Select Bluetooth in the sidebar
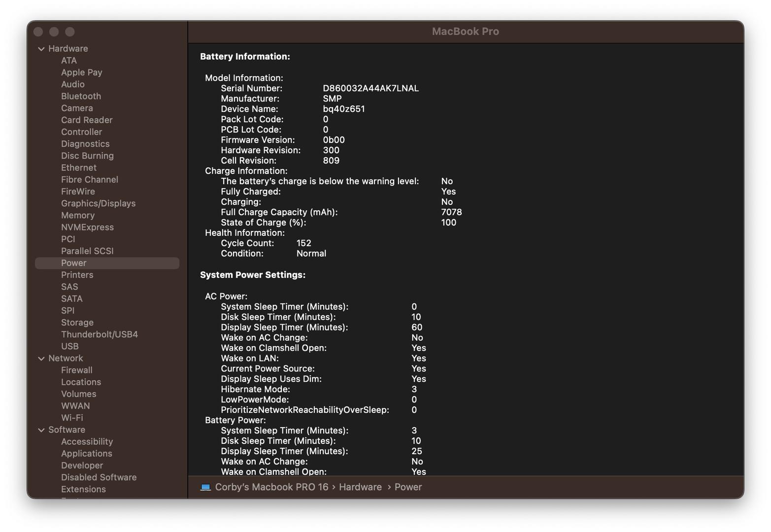This screenshot has width=771, height=532. [81, 96]
